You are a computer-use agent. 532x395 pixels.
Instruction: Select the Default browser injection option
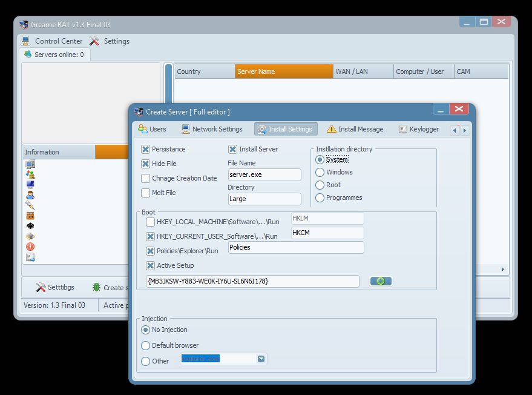coord(145,345)
